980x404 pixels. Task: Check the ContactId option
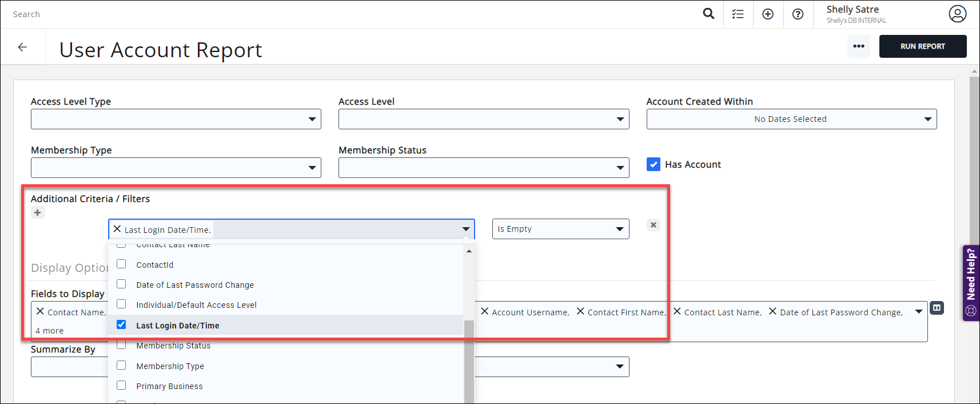pos(121,264)
